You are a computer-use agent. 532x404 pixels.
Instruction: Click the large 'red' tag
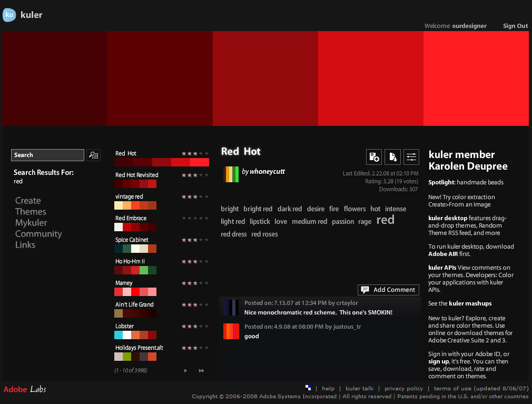(x=386, y=220)
